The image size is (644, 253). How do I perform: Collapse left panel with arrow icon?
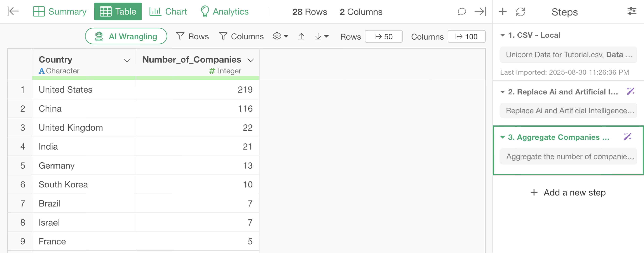(13, 11)
